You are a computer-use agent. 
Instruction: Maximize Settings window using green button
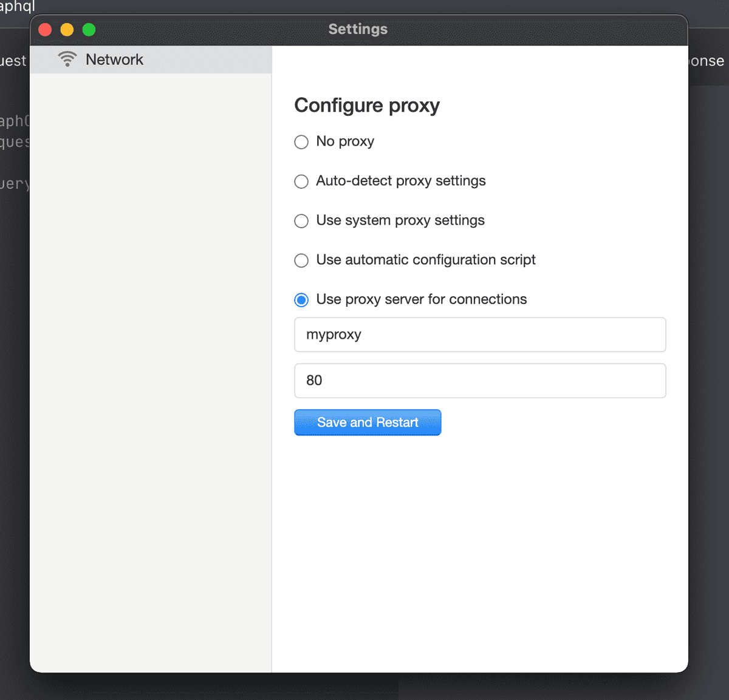[89, 30]
